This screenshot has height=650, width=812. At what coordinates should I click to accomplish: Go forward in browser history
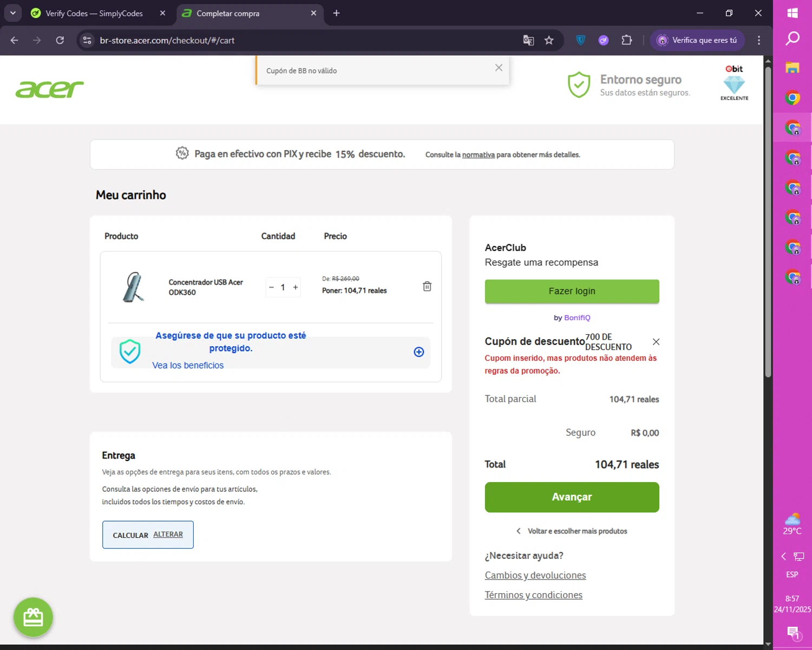click(x=37, y=41)
